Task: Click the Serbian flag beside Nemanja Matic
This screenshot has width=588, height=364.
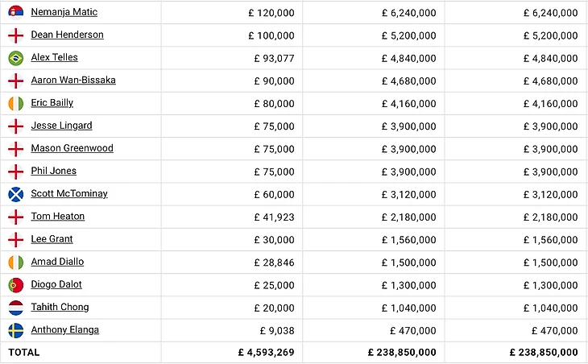Action: [x=15, y=12]
